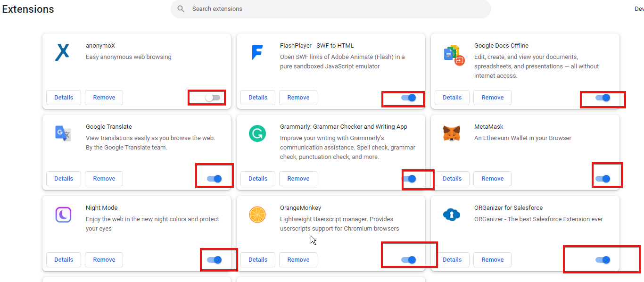Click the 'OrangeMonkey' title text
The width and height of the screenshot is (644, 282).
[301, 208]
